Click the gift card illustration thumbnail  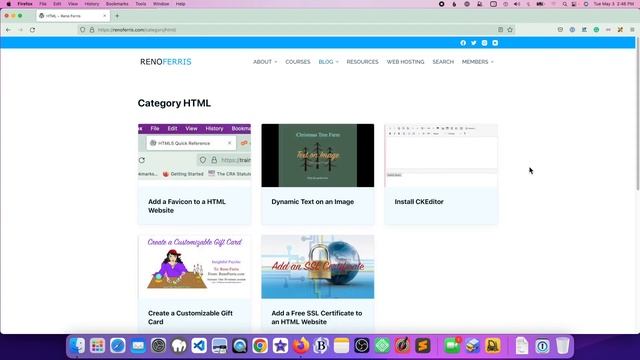(194, 267)
